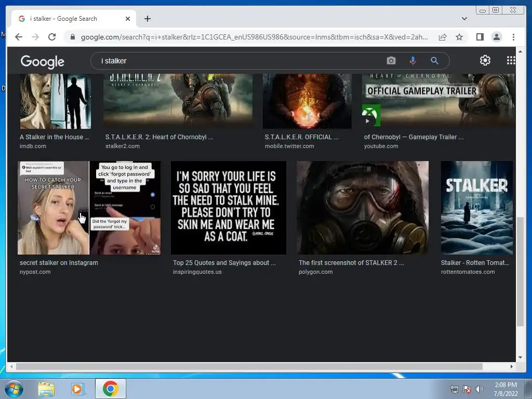Click the inspiringquotes.us source link
The width and height of the screenshot is (532, 399).
tap(197, 272)
